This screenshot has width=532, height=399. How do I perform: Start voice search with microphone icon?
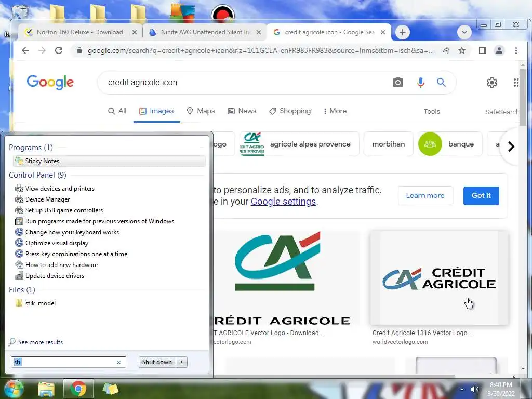(420, 83)
